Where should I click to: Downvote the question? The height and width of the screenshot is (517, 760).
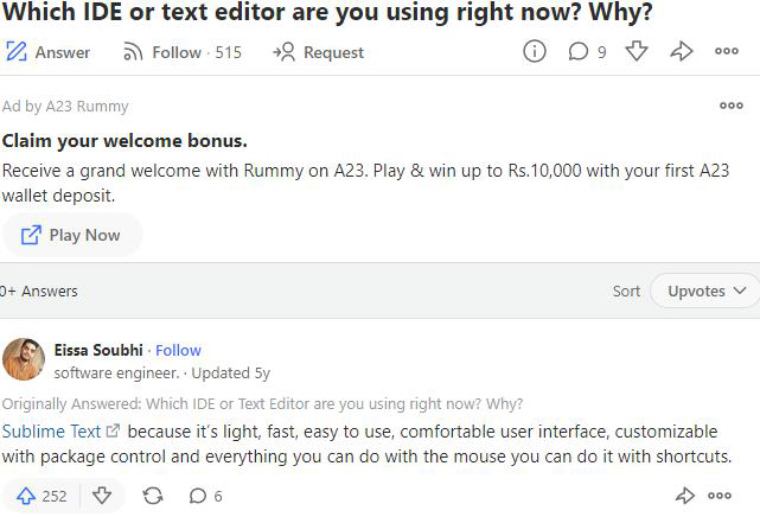tap(636, 51)
